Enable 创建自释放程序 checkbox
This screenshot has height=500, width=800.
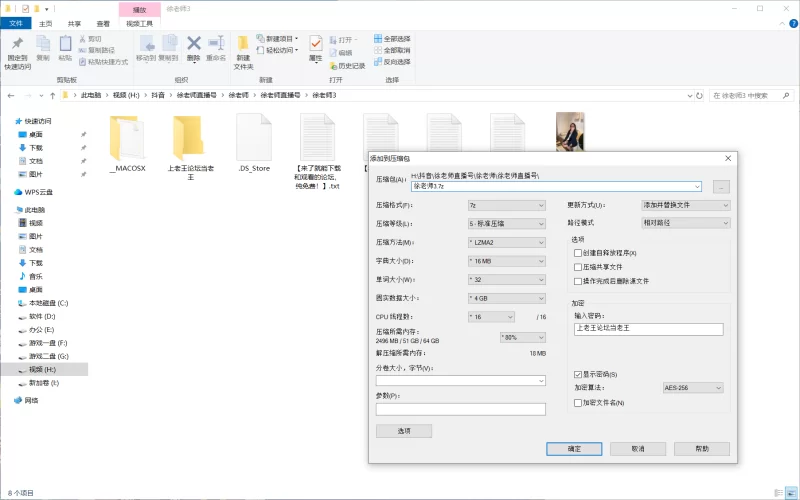[x=578, y=253]
